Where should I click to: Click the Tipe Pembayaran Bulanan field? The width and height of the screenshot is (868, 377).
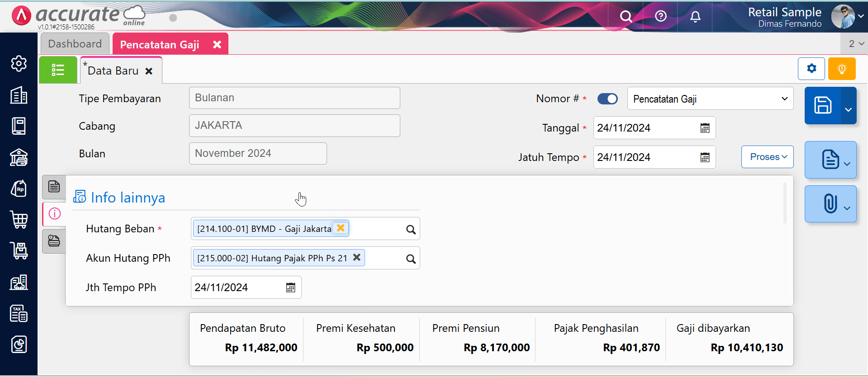pyautogui.click(x=294, y=98)
